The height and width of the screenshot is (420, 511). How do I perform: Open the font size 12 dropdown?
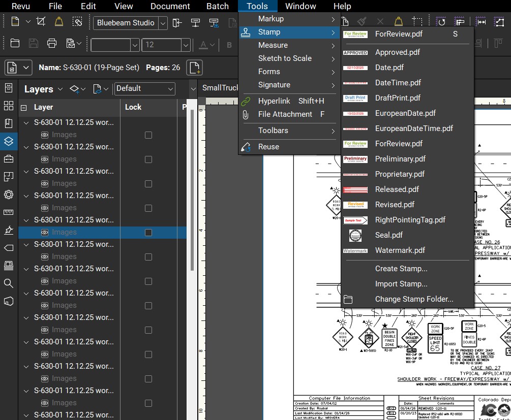pyautogui.click(x=186, y=45)
